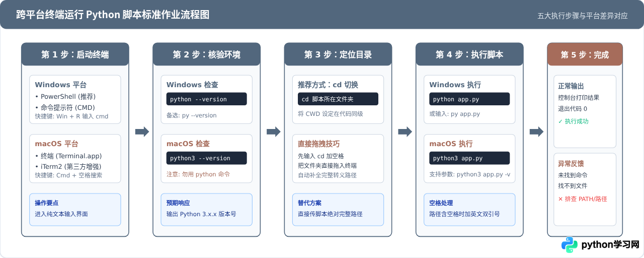Select the 未找到命令 line

point(573,175)
